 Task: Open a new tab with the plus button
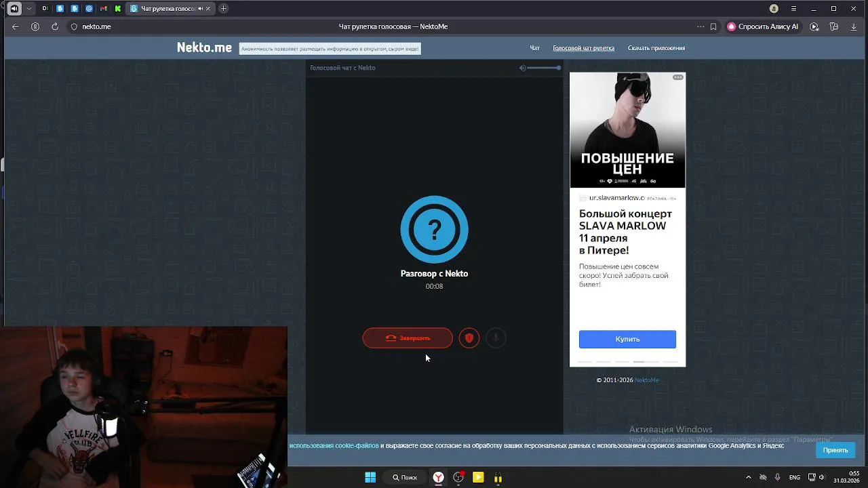[223, 9]
